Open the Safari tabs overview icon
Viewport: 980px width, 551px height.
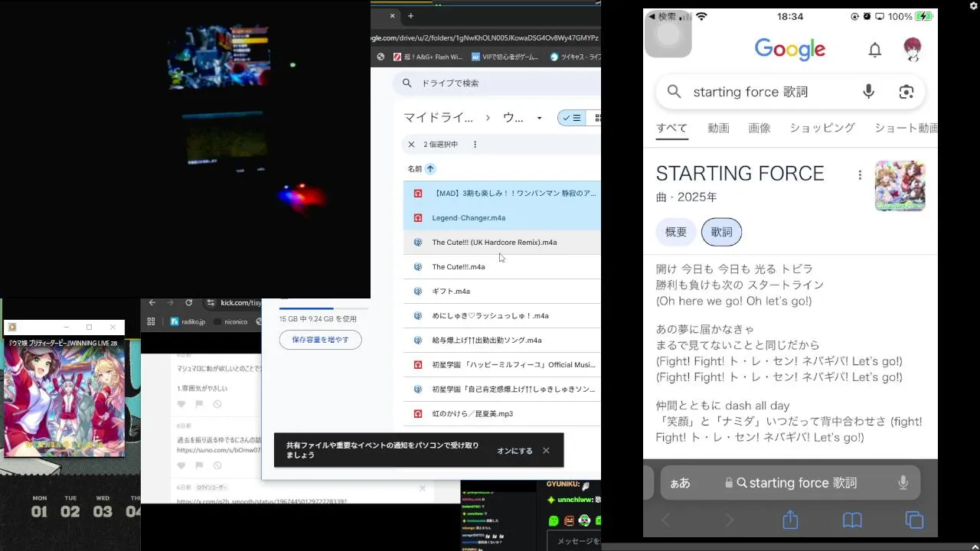(914, 520)
